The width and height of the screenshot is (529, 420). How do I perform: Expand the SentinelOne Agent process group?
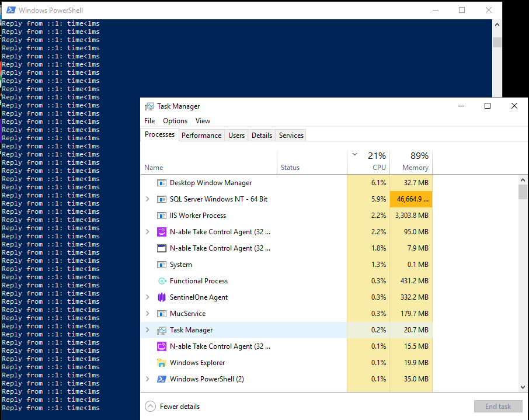click(148, 297)
